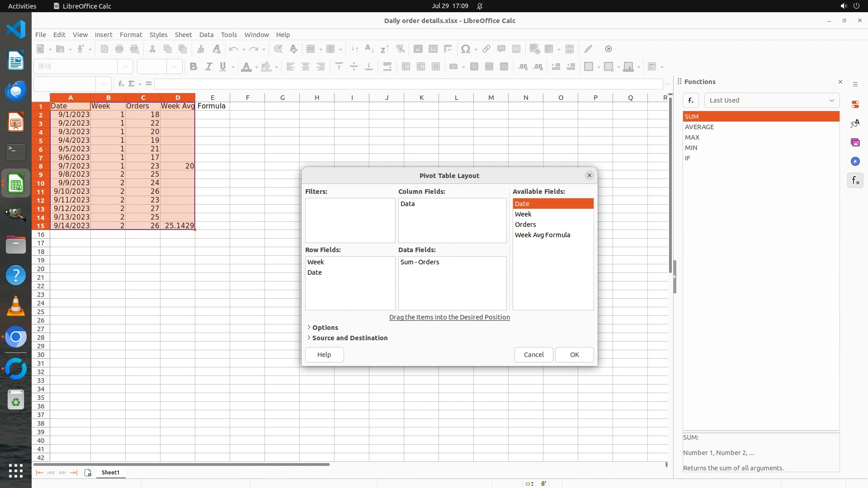Switch to the Sheet1 tab
Viewport: 868px width, 488px height.
point(110,473)
